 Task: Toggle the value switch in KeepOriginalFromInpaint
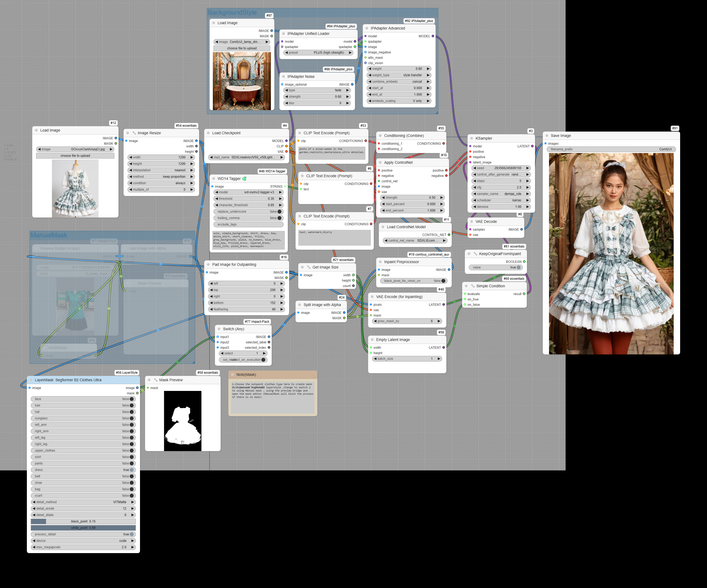tap(496, 267)
